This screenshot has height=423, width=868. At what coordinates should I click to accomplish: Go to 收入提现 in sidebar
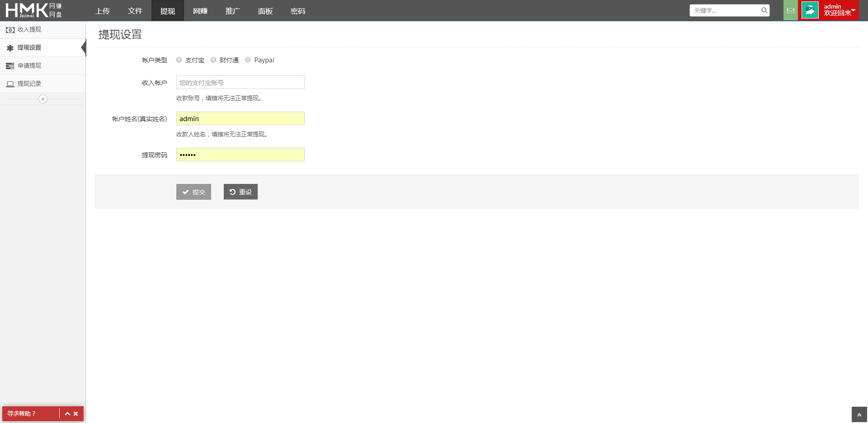click(x=42, y=29)
